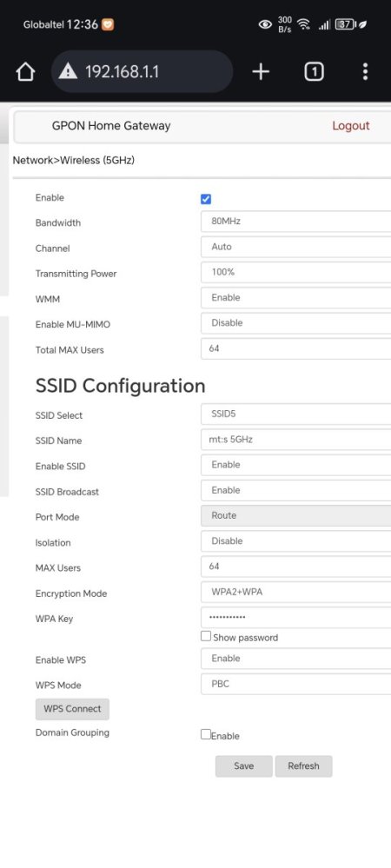The width and height of the screenshot is (391, 868).
Task: Tap the 192.168.1.1 address bar
Action: (142, 71)
